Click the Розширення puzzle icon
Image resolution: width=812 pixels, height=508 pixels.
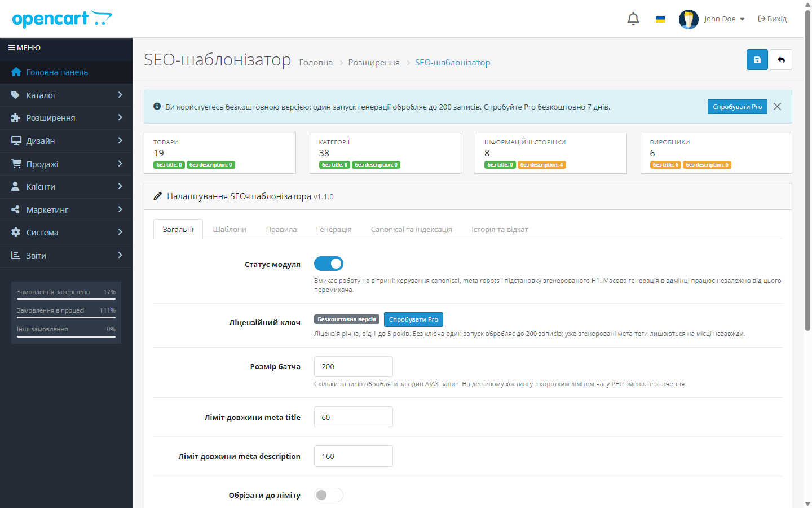(16, 118)
